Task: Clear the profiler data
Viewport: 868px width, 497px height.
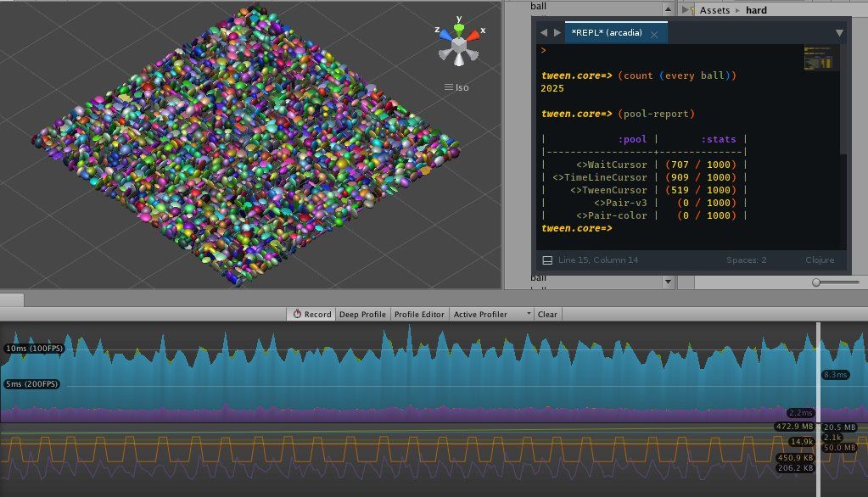Action: 547,314
